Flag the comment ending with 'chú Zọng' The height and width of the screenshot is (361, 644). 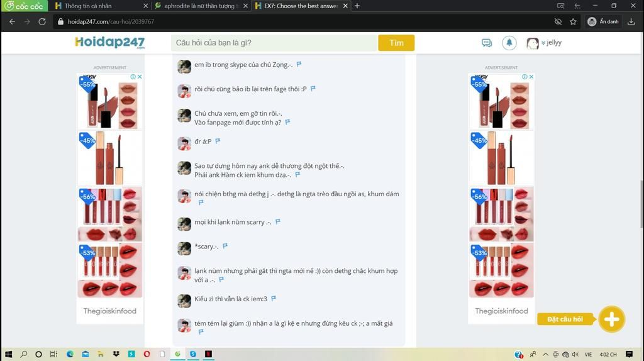point(299,64)
